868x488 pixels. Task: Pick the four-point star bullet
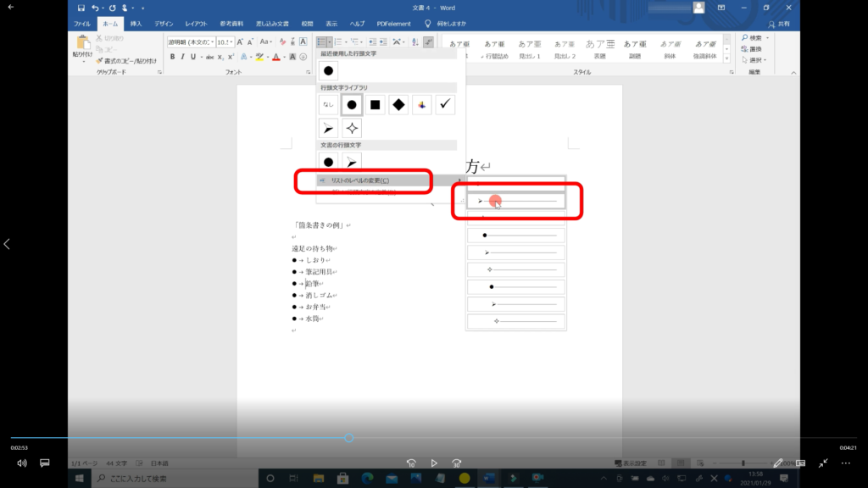click(352, 128)
